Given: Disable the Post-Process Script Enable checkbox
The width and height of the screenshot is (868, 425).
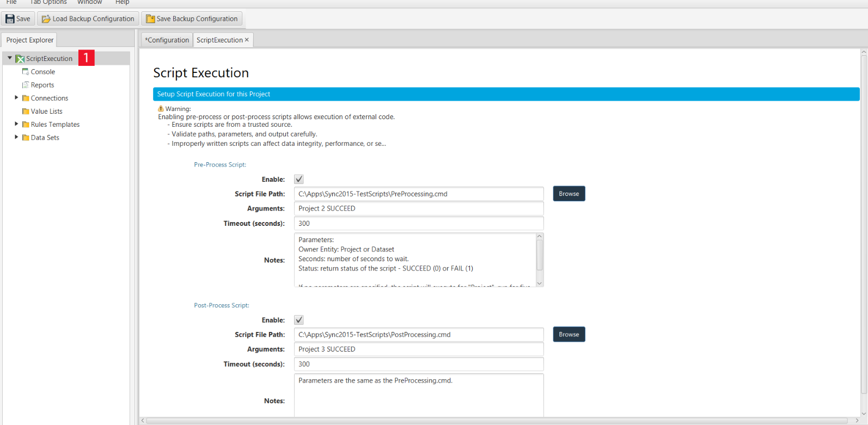Looking at the screenshot, I should [x=299, y=320].
